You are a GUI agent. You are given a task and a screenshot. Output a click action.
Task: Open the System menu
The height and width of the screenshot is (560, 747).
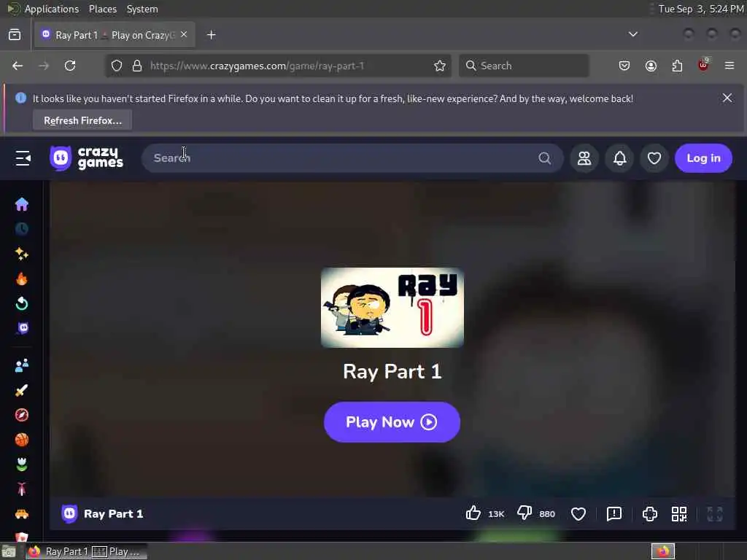142,9
